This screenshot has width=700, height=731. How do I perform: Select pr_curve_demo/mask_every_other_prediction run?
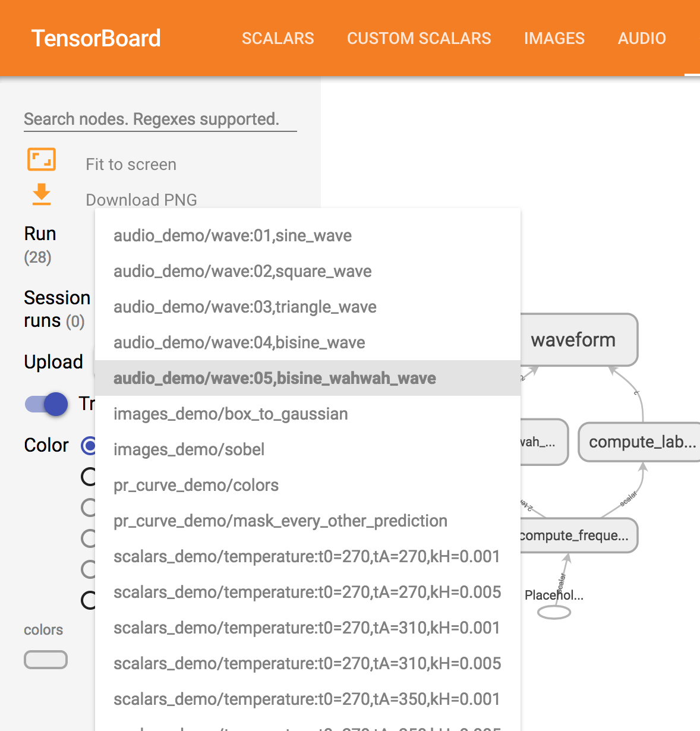[308, 521]
